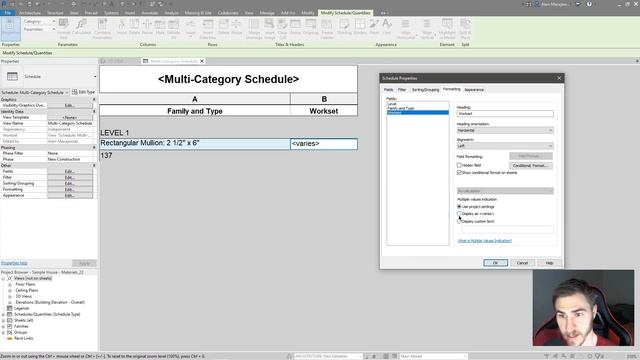Click Edit button for Sorting/Grouping property
640x360 pixels.
[x=70, y=184]
